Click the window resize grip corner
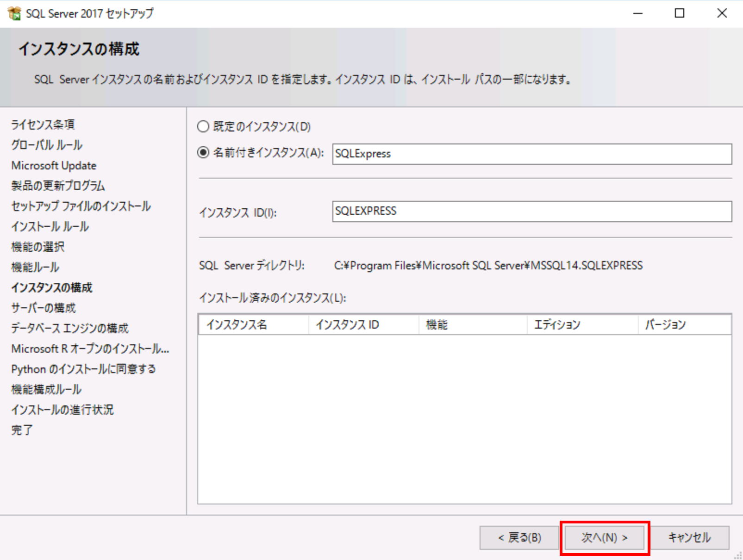This screenshot has width=743, height=560. (738, 555)
